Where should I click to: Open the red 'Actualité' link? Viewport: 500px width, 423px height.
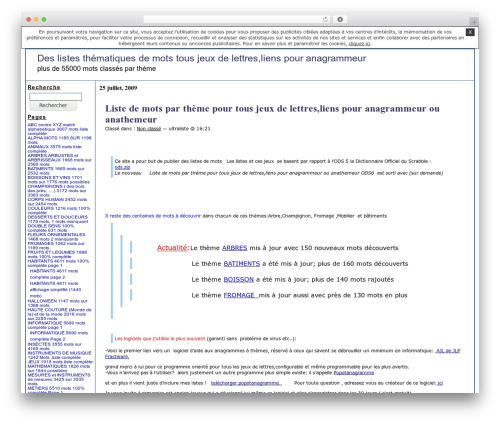[172, 248]
